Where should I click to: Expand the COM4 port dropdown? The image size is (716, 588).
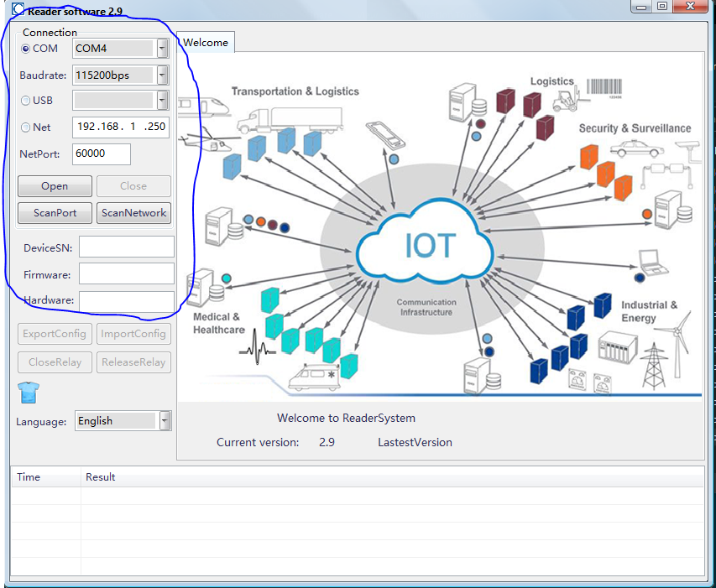coord(163,49)
